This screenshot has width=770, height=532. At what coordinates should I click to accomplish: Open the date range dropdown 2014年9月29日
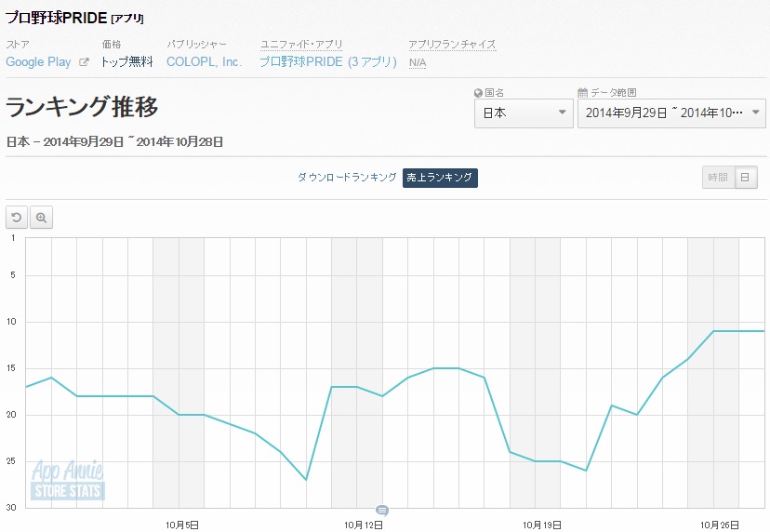tap(671, 113)
